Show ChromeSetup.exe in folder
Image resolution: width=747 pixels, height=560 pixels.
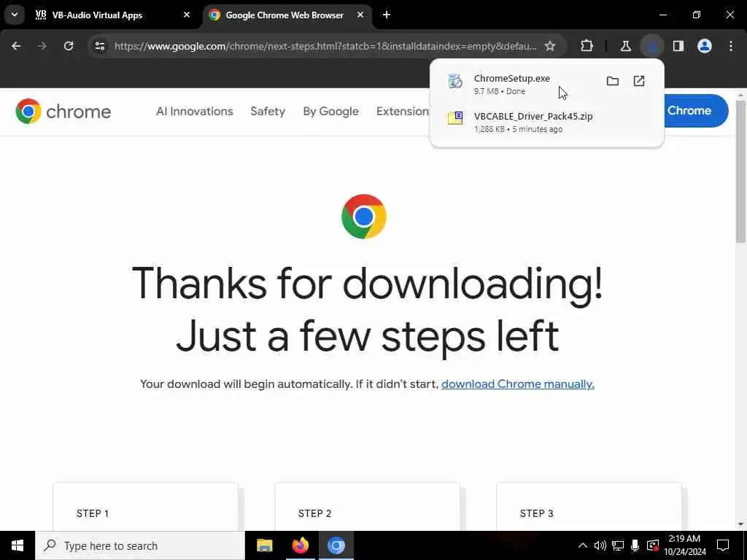(613, 81)
